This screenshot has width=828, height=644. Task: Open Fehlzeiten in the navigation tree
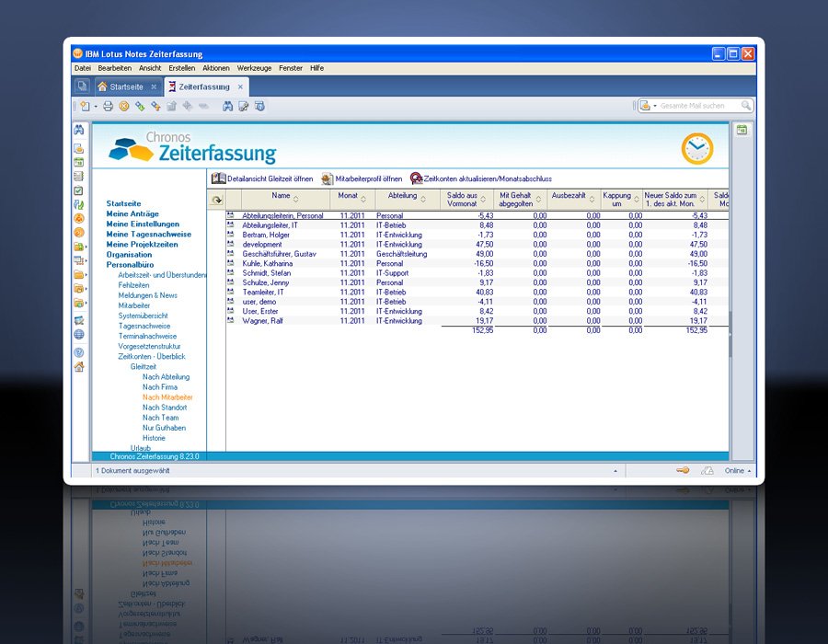point(133,285)
